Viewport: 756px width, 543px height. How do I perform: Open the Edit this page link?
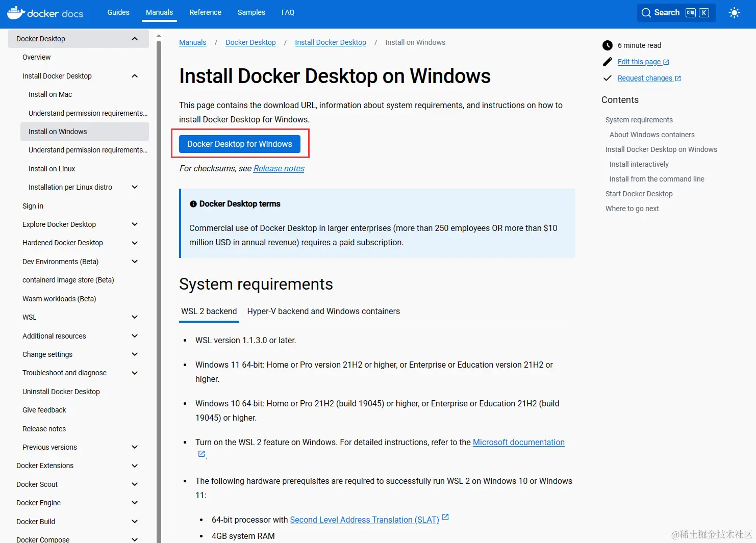click(x=643, y=62)
